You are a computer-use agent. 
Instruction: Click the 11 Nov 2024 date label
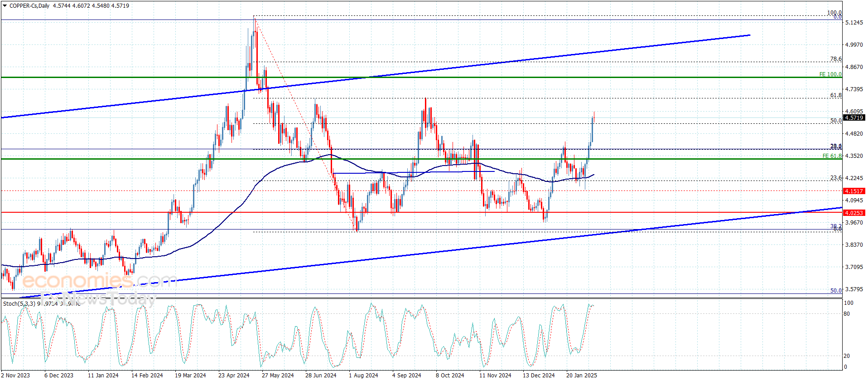(495, 376)
